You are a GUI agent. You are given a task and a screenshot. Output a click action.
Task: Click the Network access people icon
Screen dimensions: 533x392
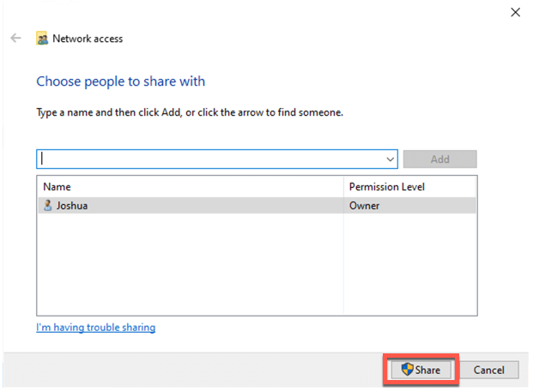tap(41, 39)
